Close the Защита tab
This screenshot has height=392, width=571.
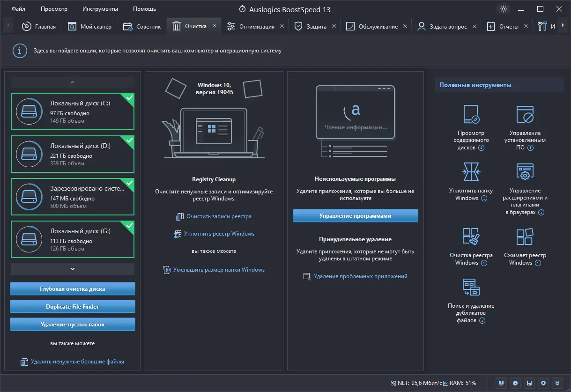(334, 27)
